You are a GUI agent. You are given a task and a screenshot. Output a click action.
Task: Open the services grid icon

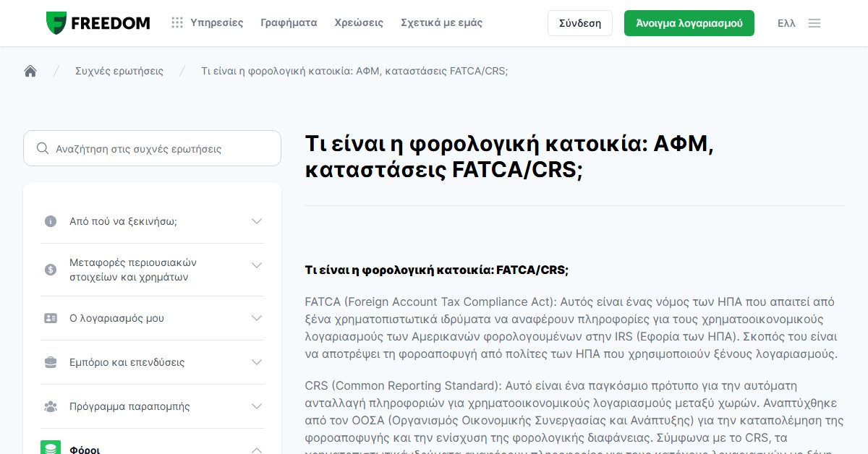coord(177,22)
